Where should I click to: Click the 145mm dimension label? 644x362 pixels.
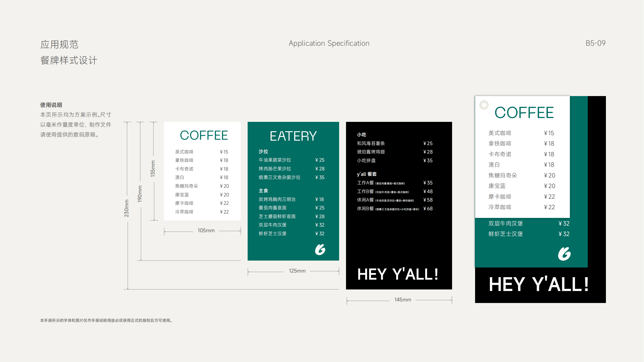pyautogui.click(x=402, y=300)
